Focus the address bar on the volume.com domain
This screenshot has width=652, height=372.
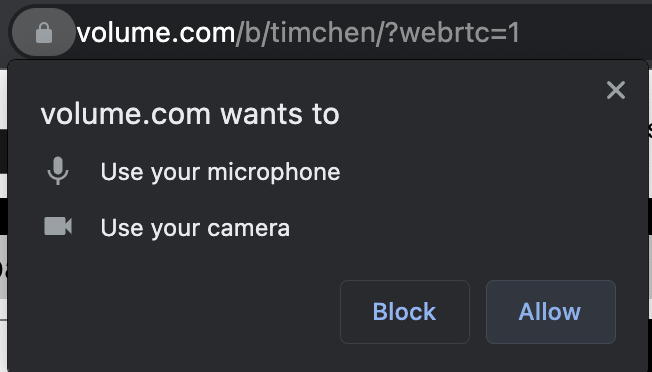pyautogui.click(x=156, y=33)
